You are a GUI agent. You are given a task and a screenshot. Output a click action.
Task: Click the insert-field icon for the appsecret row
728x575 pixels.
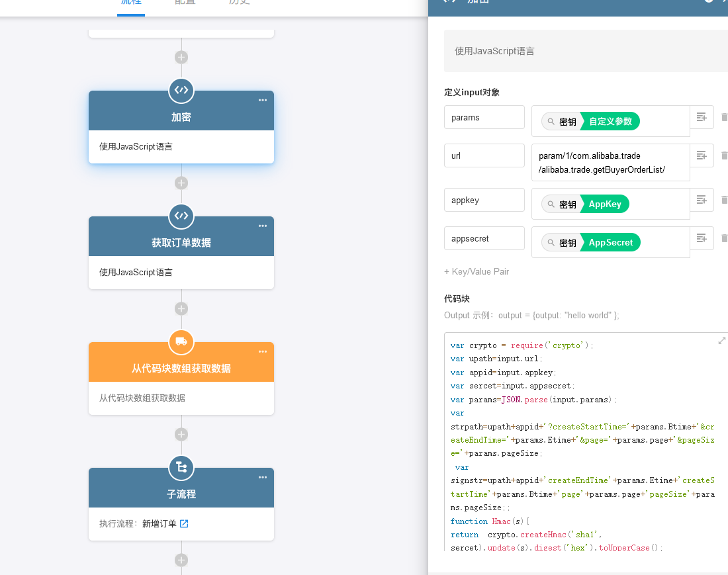coord(702,238)
